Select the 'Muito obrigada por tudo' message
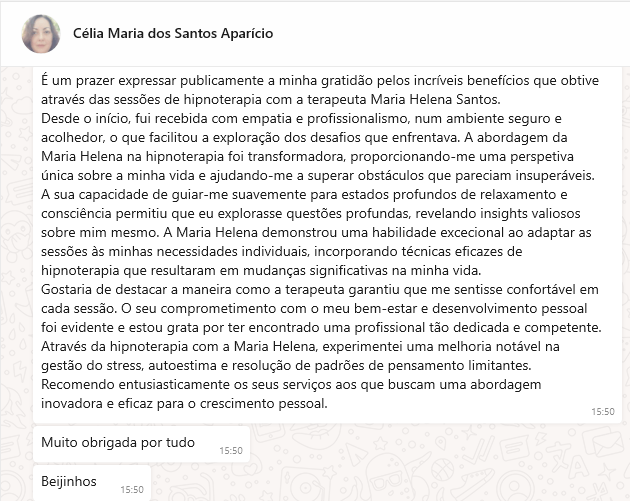The image size is (630, 501). [141, 444]
